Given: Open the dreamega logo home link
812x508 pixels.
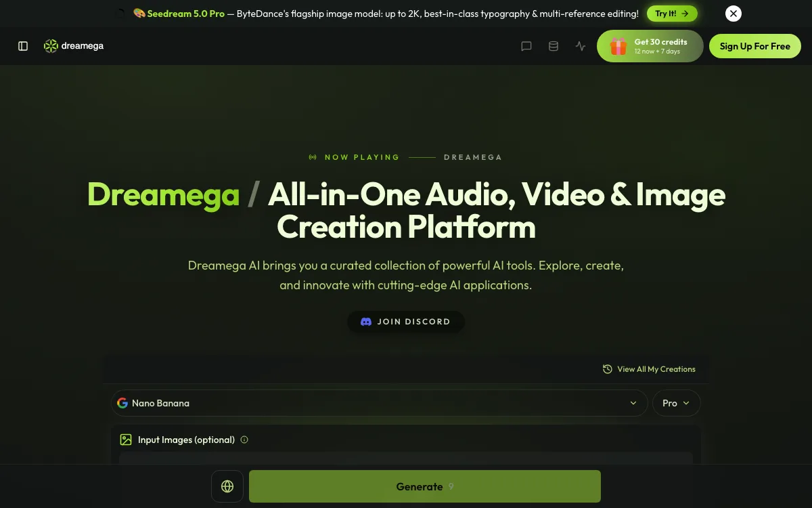Looking at the screenshot, I should click(74, 46).
